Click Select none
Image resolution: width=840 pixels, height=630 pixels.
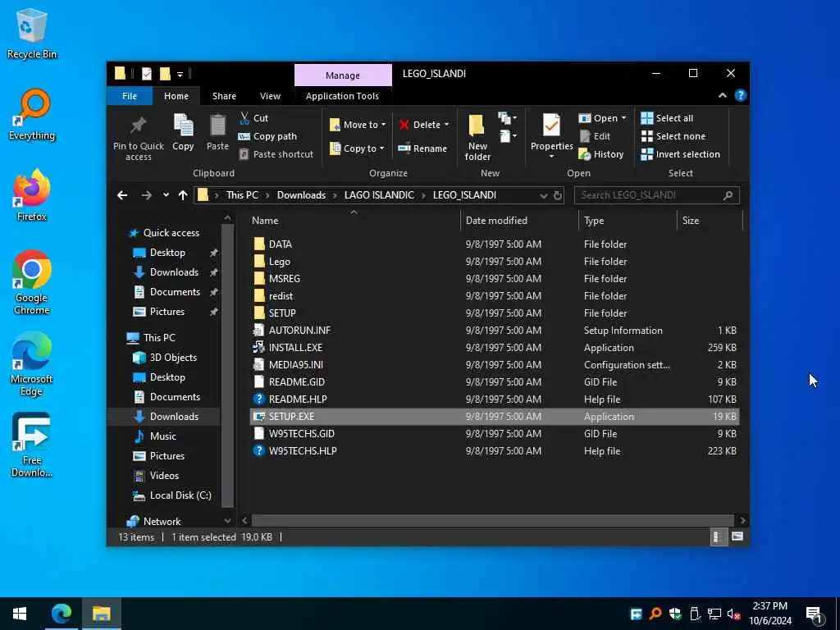[673, 136]
